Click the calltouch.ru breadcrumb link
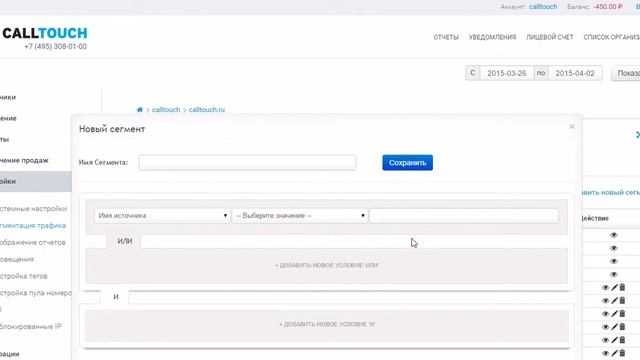 pyautogui.click(x=207, y=110)
